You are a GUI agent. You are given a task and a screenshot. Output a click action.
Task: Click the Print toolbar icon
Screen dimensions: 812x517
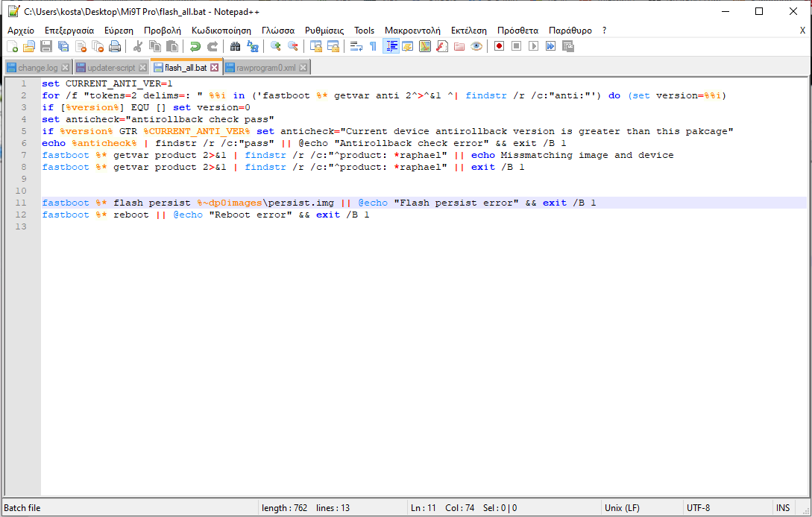(x=115, y=46)
